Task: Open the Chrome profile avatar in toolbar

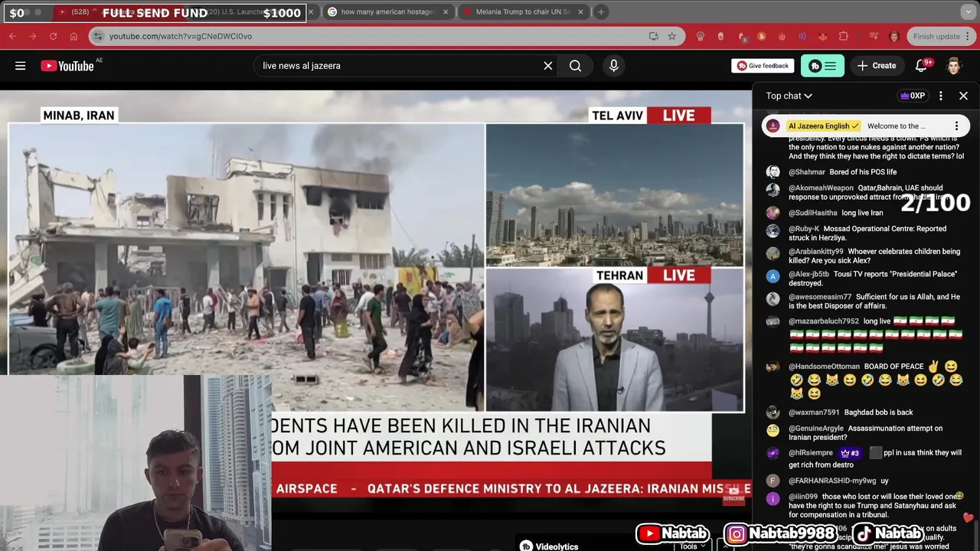Action: click(893, 36)
